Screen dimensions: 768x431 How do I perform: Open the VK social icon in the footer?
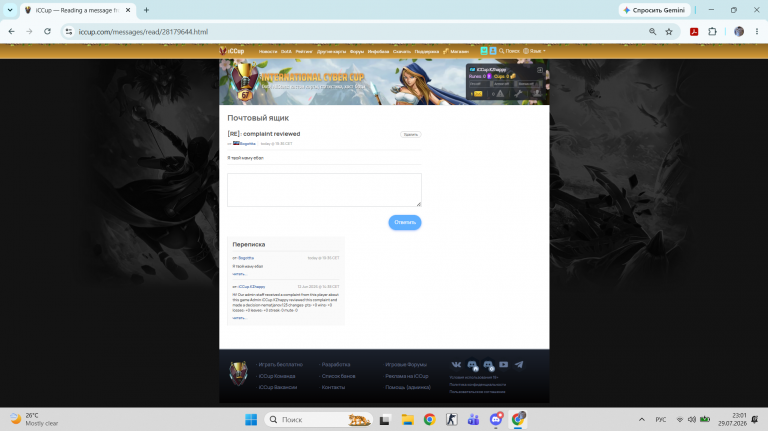click(456, 364)
